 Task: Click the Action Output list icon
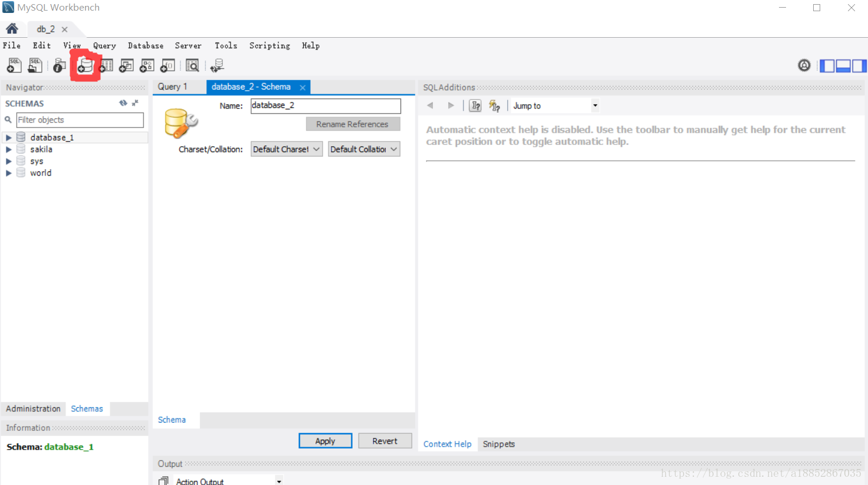coord(163,481)
